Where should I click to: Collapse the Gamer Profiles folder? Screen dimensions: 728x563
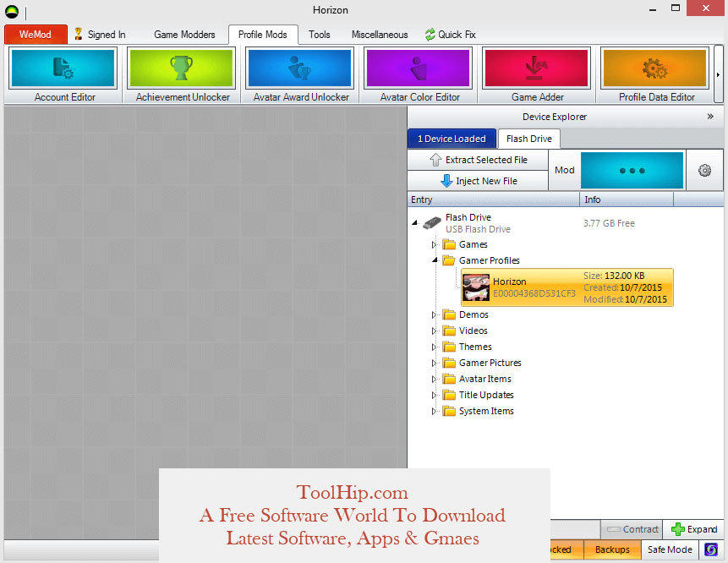[x=435, y=260]
